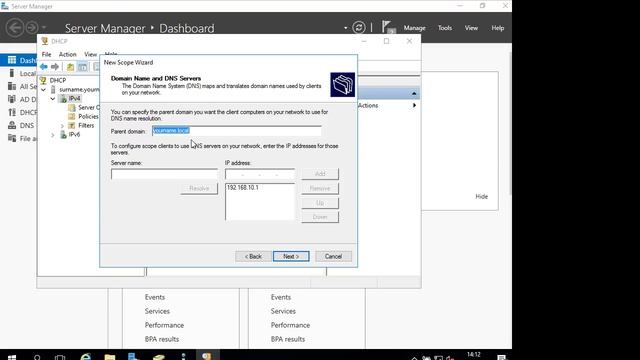Cancel the New Scope Wizard
This screenshot has height=360, width=640.
pyautogui.click(x=333, y=256)
